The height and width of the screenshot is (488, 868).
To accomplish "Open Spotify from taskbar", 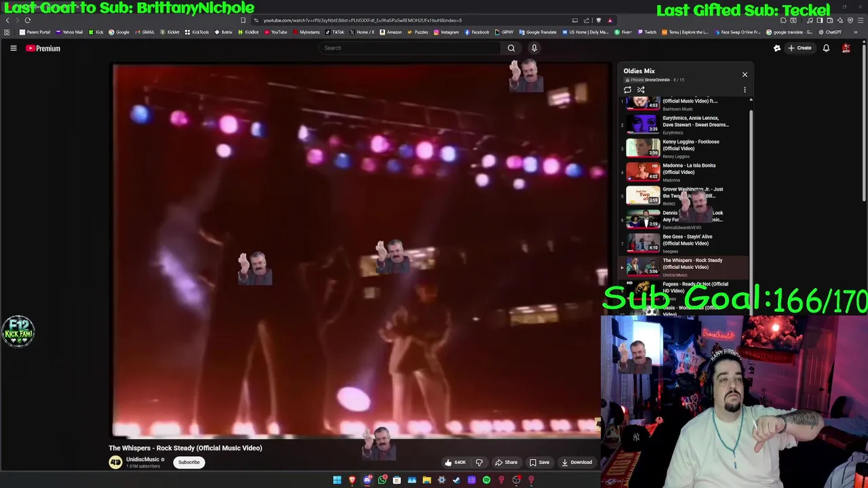I will (486, 480).
